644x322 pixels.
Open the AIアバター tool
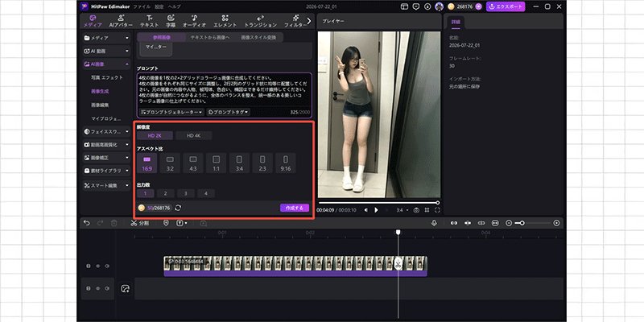(121, 21)
